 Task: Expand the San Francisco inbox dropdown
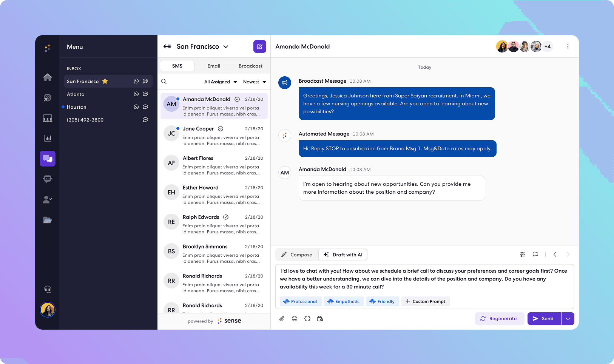(226, 47)
